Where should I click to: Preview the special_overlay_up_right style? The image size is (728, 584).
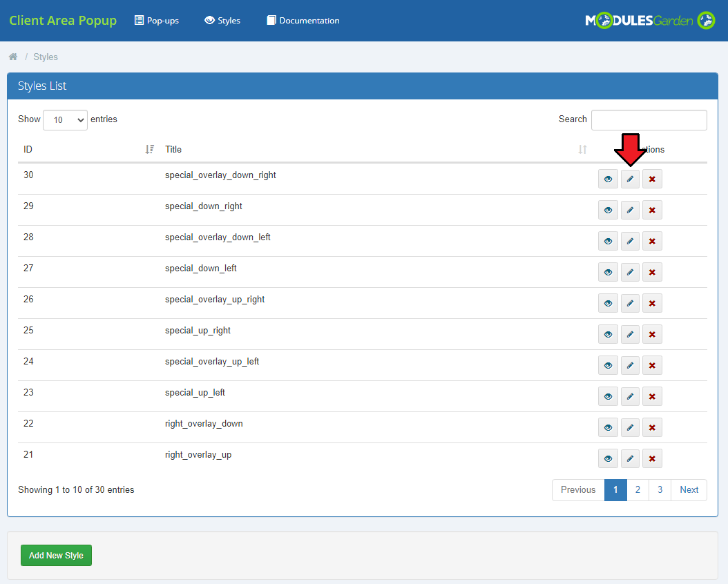pos(608,303)
